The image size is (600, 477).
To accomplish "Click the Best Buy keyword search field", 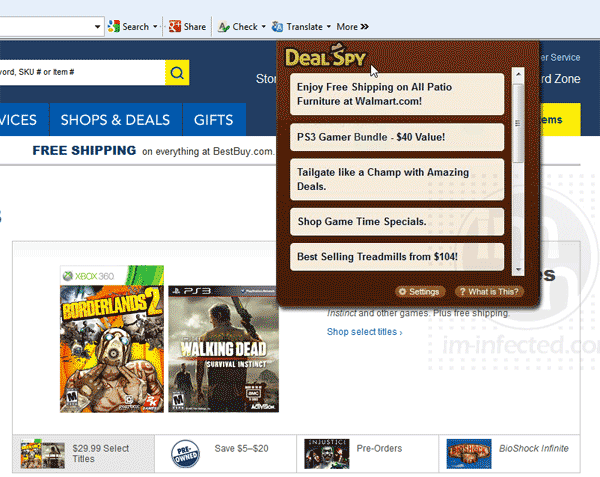I will click(x=80, y=73).
